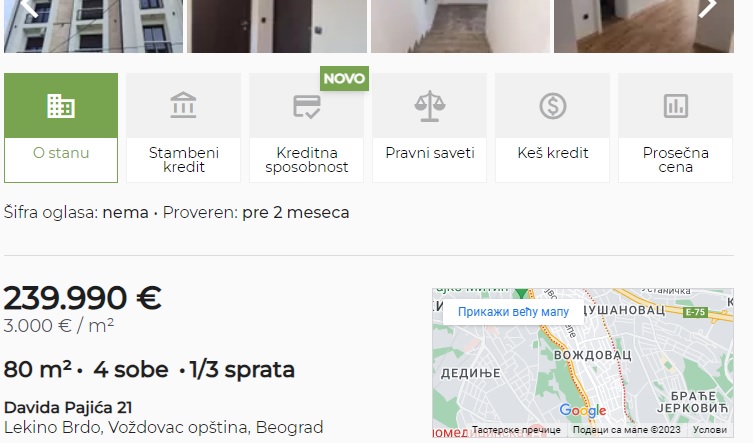Select the Kreditna sposobnost tab label
The image size is (753, 443).
[306, 160]
